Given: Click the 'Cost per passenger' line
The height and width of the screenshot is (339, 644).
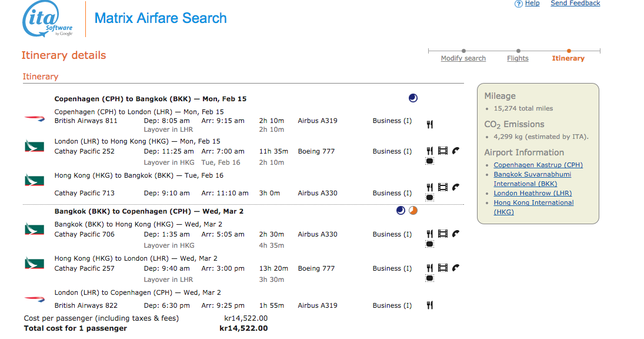Looking at the screenshot, I should click(x=146, y=318).
